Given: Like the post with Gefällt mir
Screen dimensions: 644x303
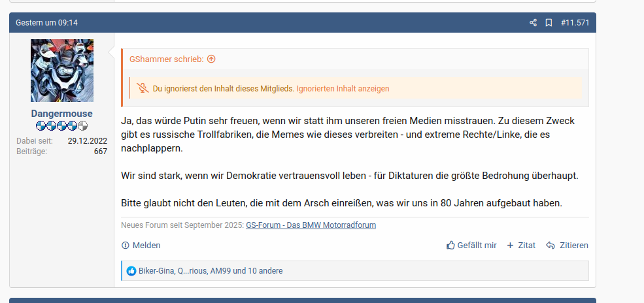Looking at the screenshot, I should coord(471,246).
